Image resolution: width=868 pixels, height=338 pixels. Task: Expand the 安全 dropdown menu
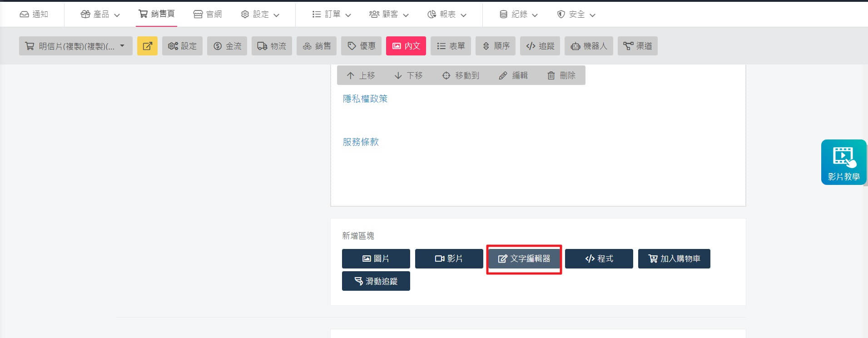point(576,15)
